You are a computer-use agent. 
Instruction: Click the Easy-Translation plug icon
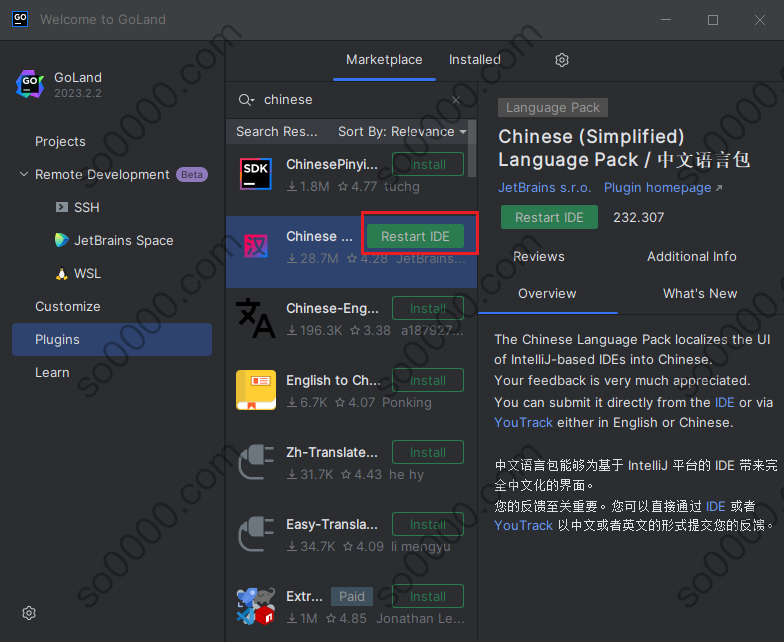pos(256,534)
